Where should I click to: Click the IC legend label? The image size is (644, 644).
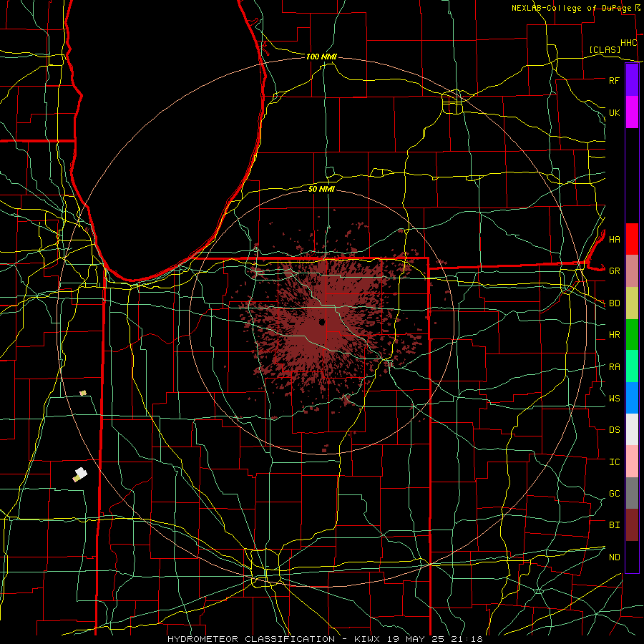(x=614, y=462)
